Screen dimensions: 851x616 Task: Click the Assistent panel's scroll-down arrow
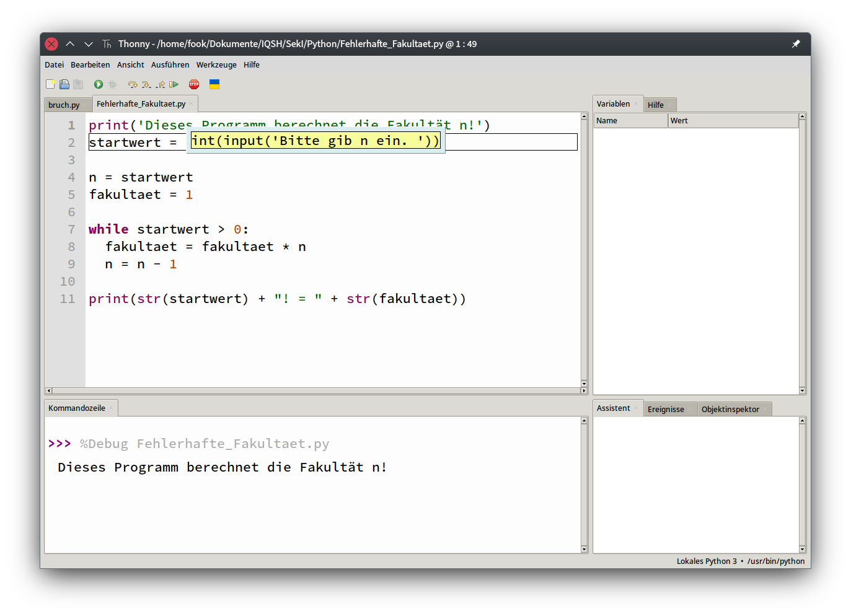click(802, 549)
